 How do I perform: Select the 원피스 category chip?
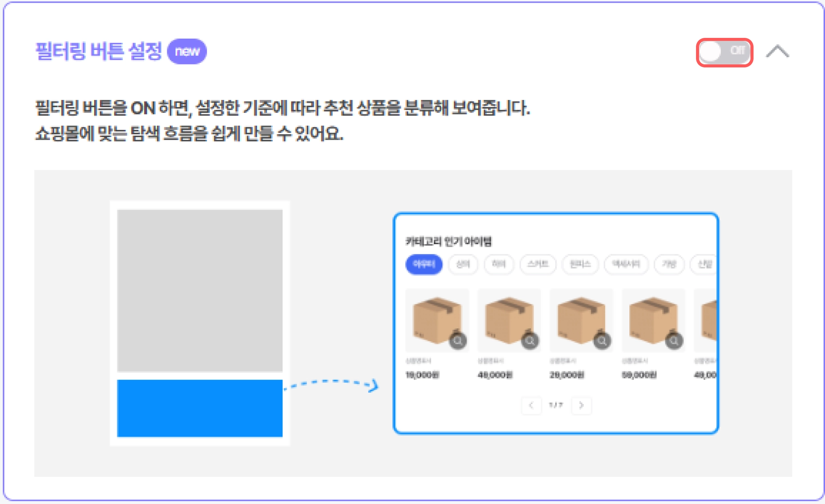tap(580, 264)
